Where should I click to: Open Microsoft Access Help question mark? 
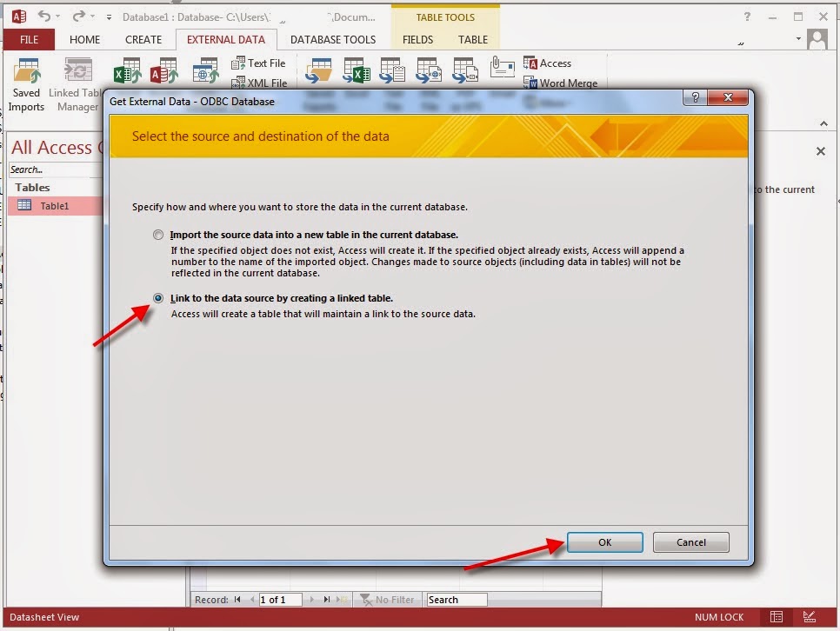click(x=747, y=17)
